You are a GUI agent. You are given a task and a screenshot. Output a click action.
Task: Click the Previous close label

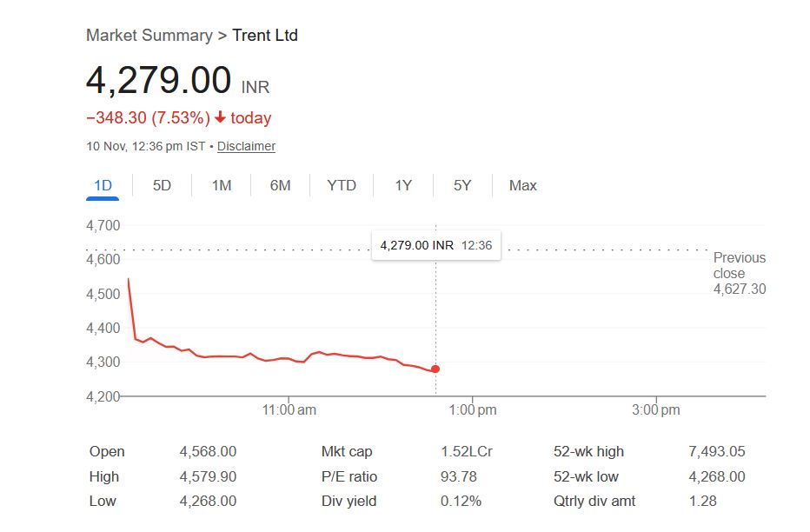740,265
